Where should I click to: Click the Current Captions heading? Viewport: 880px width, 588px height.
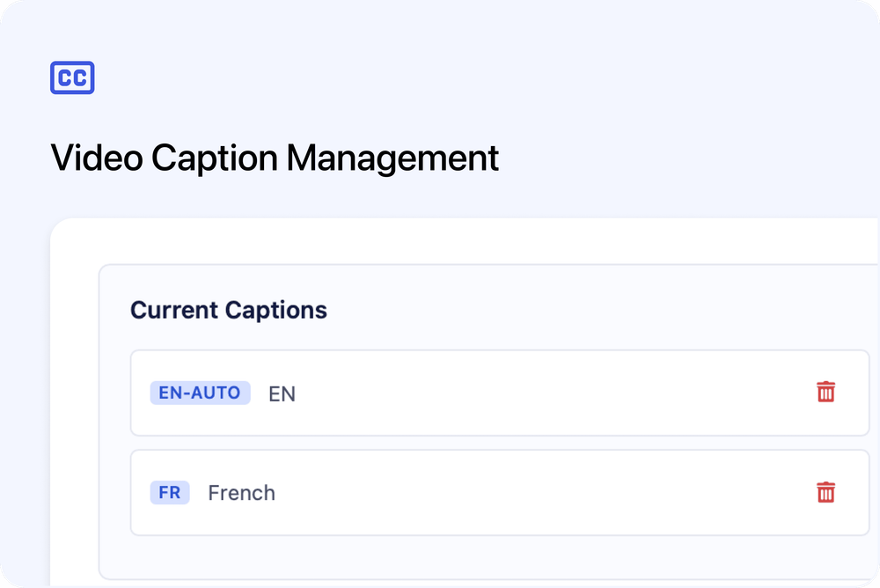(228, 310)
